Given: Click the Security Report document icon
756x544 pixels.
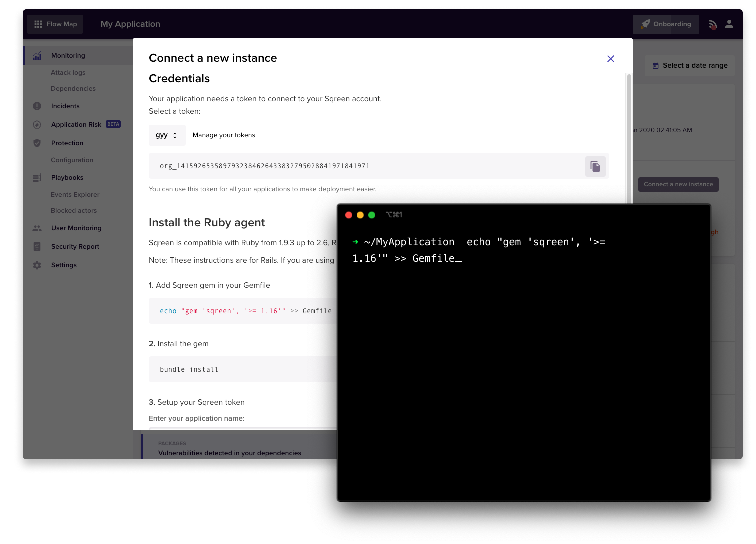Looking at the screenshot, I should [37, 247].
